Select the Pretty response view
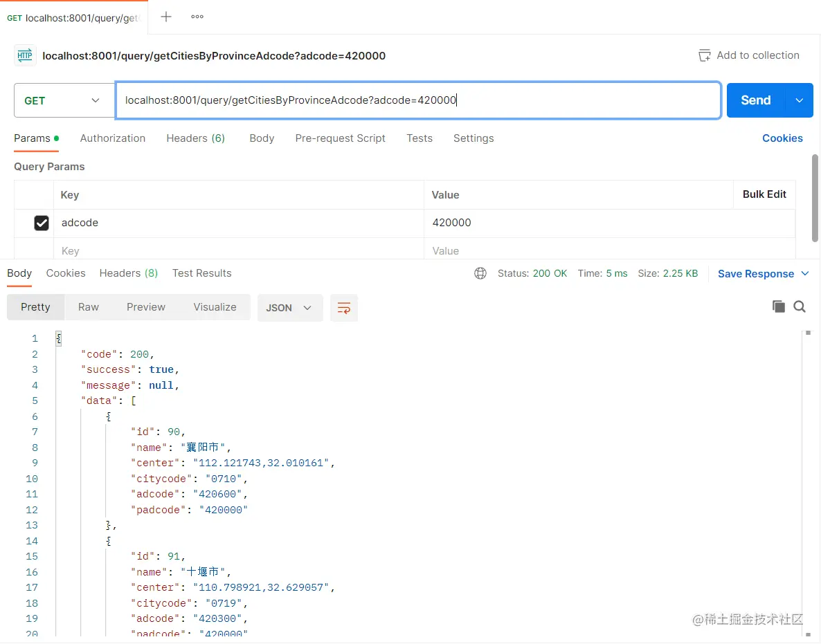Image resolution: width=821 pixels, height=644 pixels. click(x=35, y=307)
